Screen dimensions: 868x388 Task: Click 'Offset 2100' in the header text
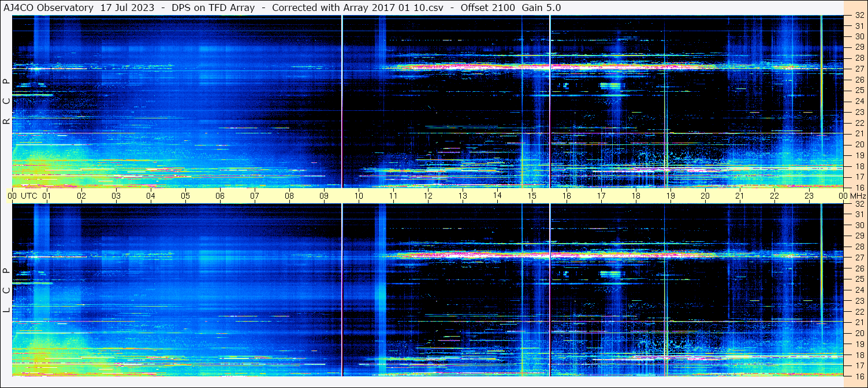click(x=491, y=8)
